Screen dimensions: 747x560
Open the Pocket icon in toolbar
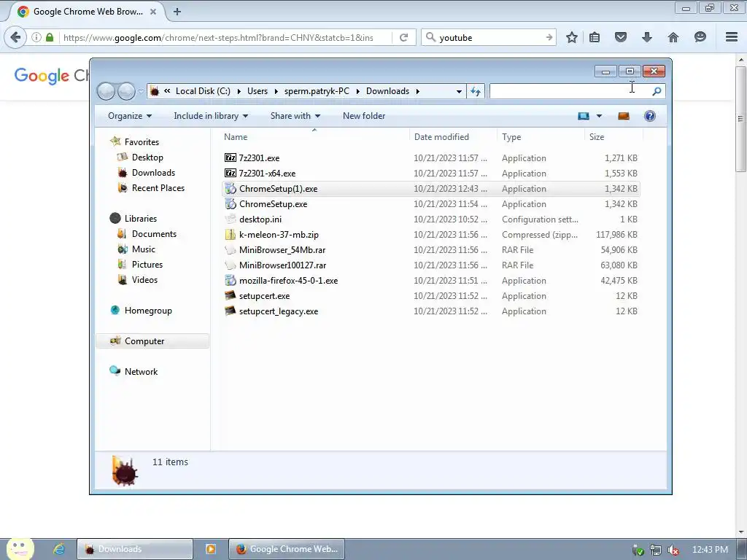620,37
